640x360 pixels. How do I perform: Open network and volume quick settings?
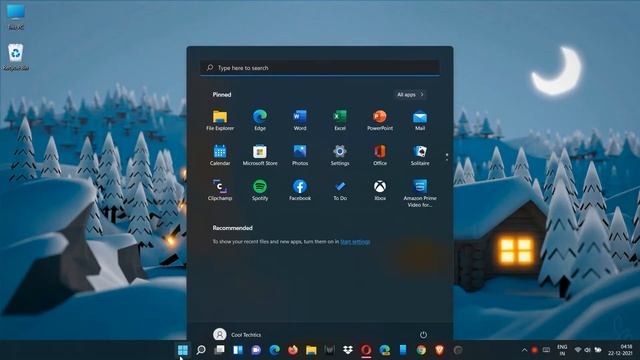tap(588, 350)
